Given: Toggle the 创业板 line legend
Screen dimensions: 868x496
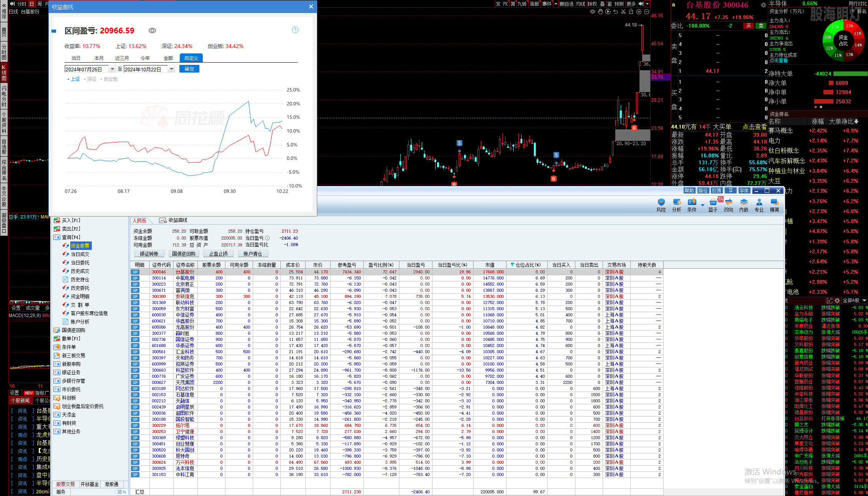Looking at the screenshot, I should [x=109, y=79].
